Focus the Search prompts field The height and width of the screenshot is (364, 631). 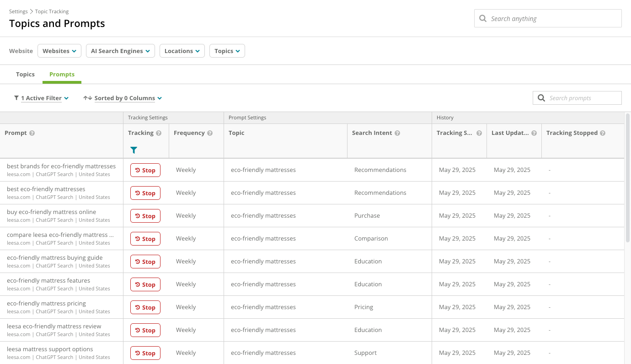coord(577,98)
